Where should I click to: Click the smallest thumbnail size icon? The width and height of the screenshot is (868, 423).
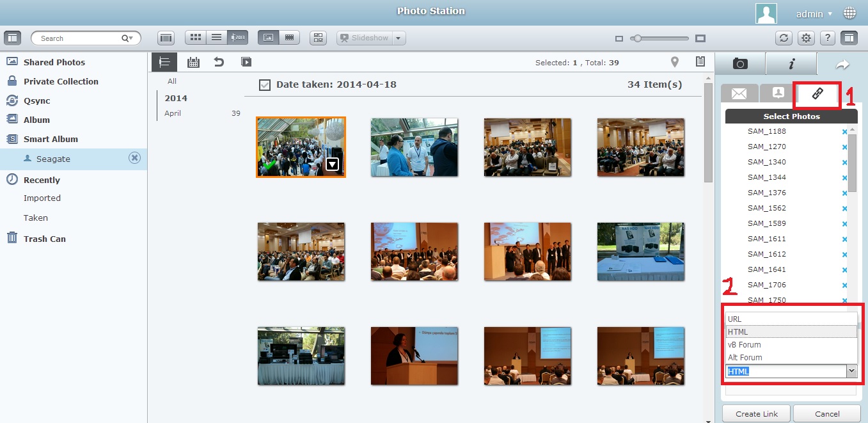click(x=619, y=39)
